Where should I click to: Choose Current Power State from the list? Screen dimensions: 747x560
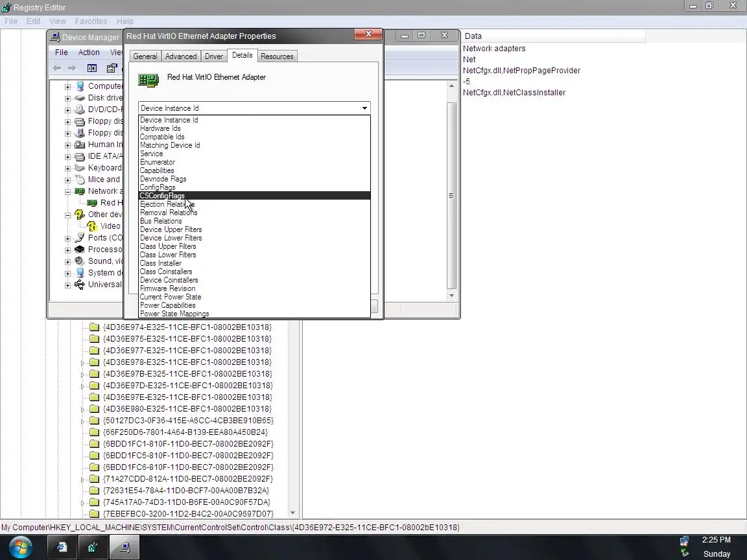[254, 297]
